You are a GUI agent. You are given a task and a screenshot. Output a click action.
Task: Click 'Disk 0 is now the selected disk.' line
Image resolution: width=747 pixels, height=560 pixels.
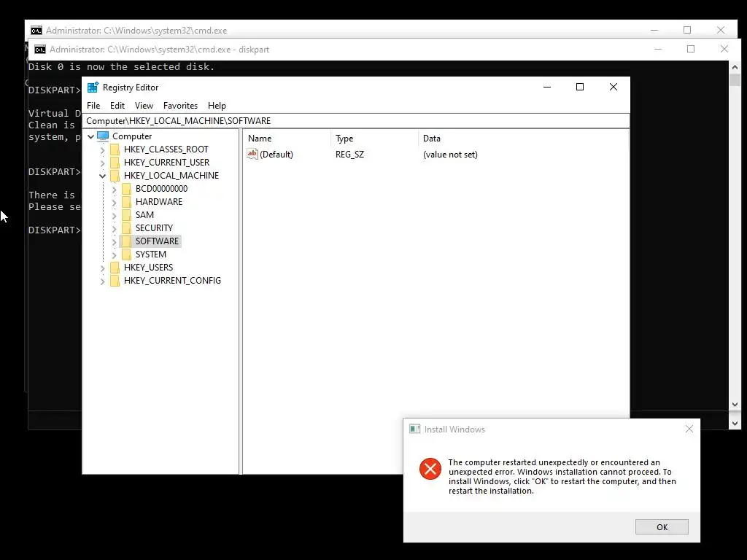[122, 66]
